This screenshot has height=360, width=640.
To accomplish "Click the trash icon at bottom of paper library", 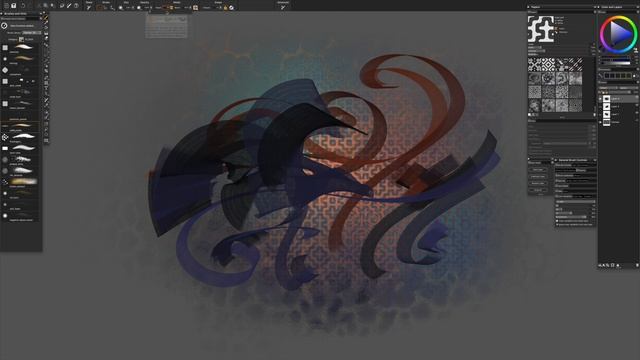I will click(x=594, y=115).
